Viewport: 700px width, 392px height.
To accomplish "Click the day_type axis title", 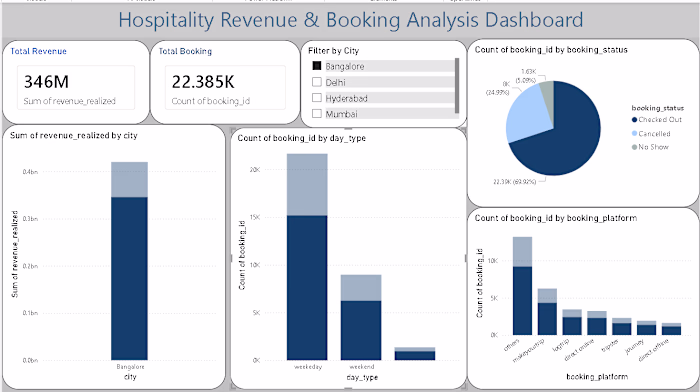I will 362,377.
